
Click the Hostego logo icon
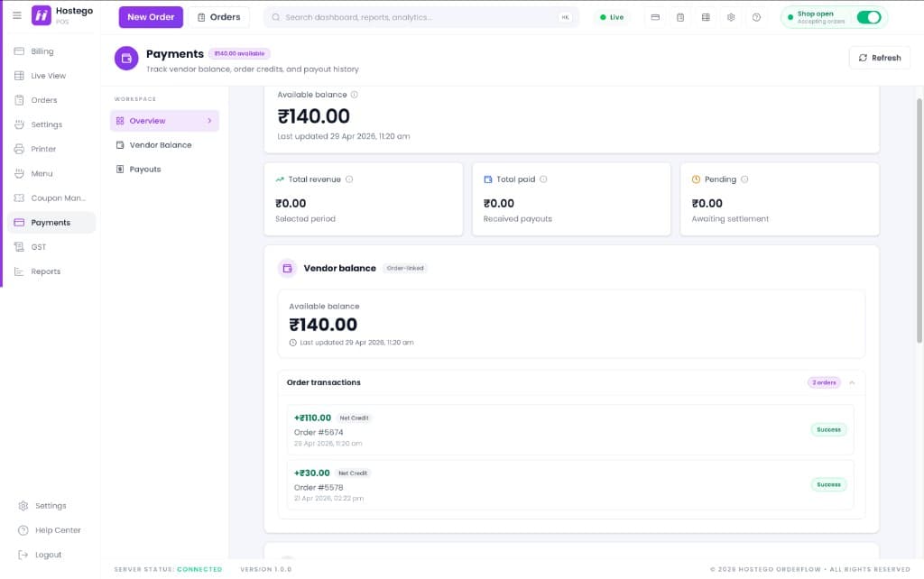pyautogui.click(x=42, y=16)
